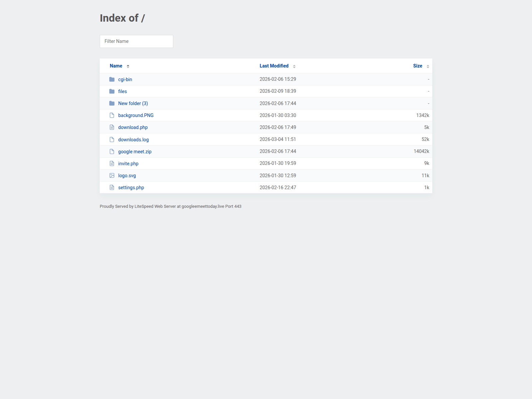Screen dimensions: 532x399
Task: Click the Size column header
Action: [x=417, y=66]
